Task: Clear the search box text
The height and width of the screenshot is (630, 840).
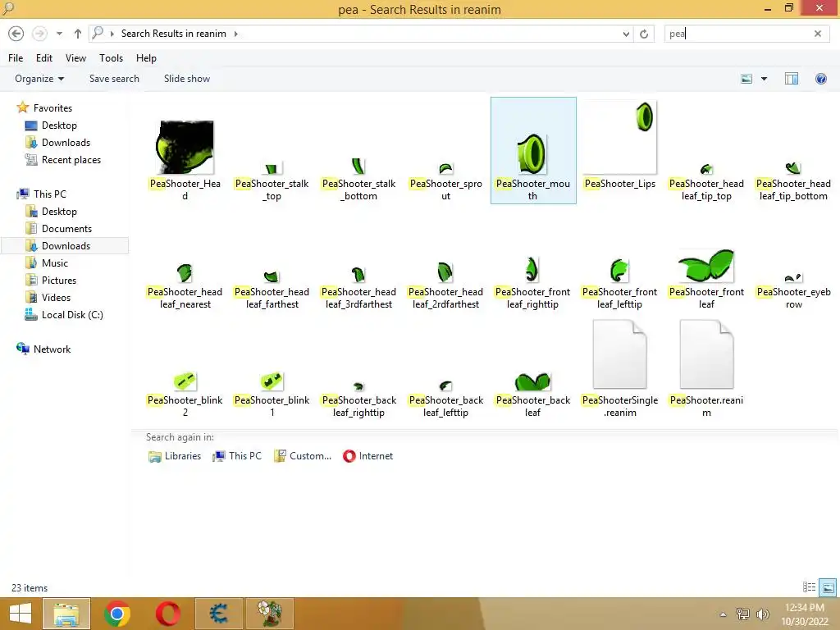Action: tap(818, 34)
